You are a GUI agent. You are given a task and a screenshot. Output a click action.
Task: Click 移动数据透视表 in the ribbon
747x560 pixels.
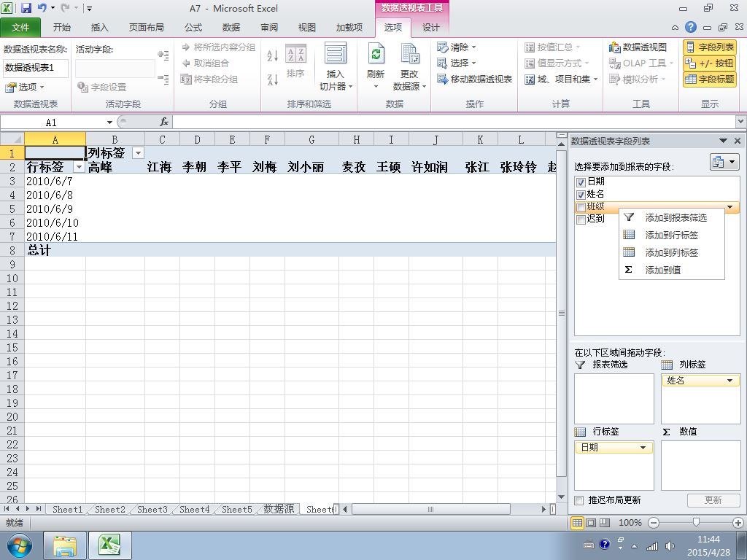coord(474,79)
